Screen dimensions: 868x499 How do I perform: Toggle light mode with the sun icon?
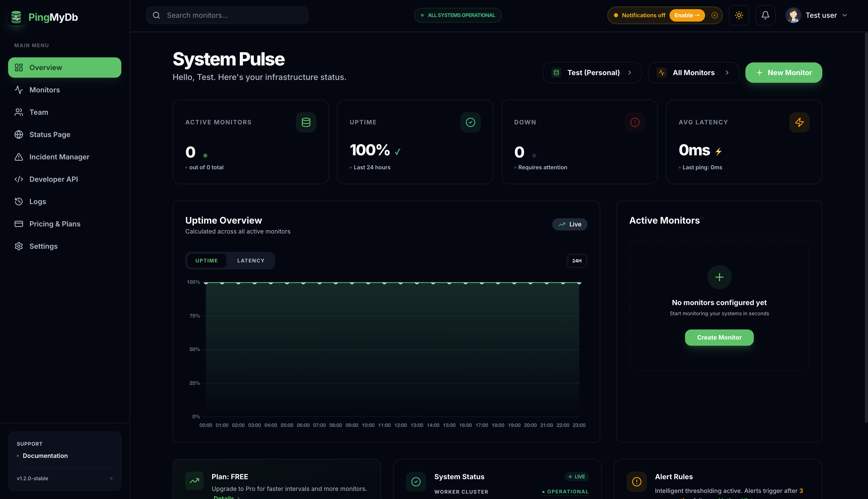[x=739, y=15]
